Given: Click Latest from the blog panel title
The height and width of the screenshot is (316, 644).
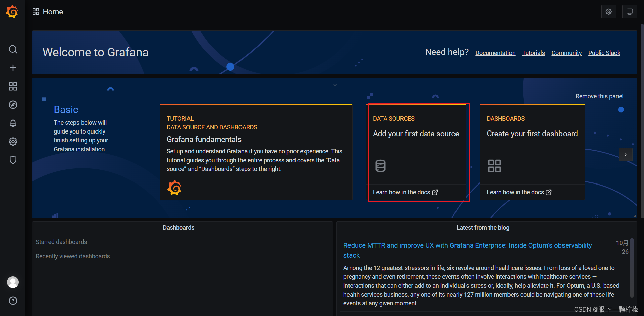Looking at the screenshot, I should coord(483,228).
